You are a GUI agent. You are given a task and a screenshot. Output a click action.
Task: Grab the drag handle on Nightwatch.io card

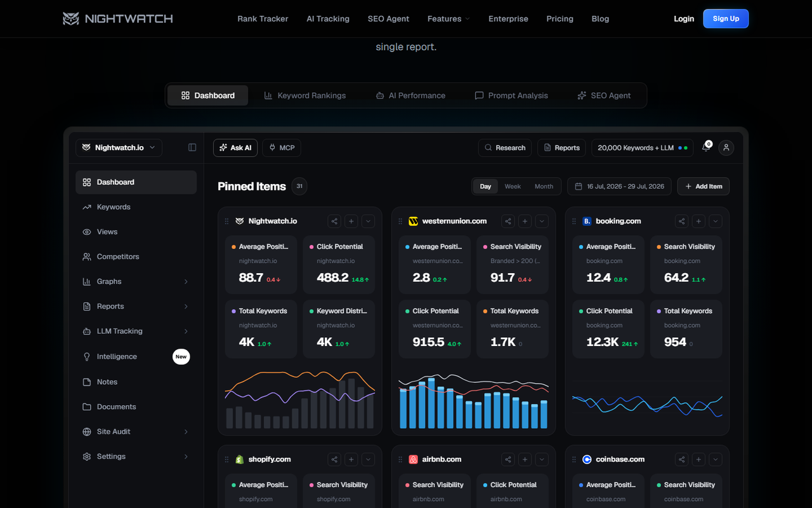pos(226,221)
